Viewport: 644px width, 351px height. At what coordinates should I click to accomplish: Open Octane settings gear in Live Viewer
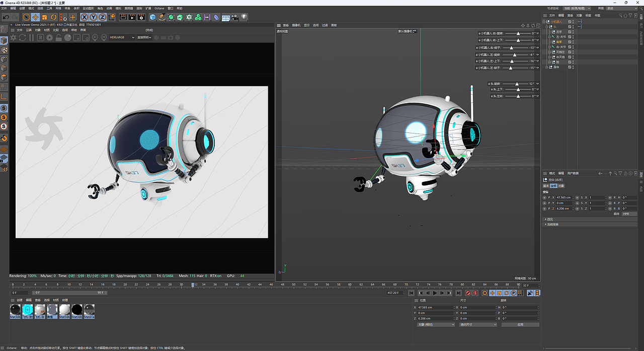pos(49,37)
